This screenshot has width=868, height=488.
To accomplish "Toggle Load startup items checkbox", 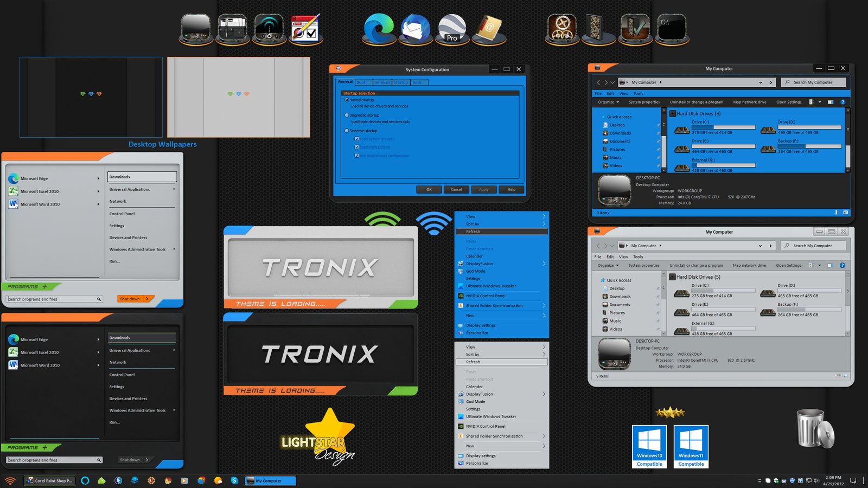I will [x=357, y=147].
